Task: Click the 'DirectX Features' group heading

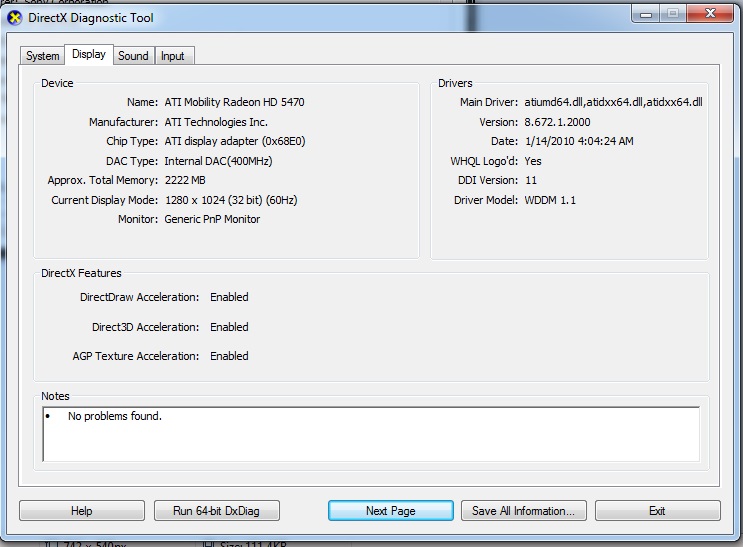Action: pyautogui.click(x=81, y=273)
